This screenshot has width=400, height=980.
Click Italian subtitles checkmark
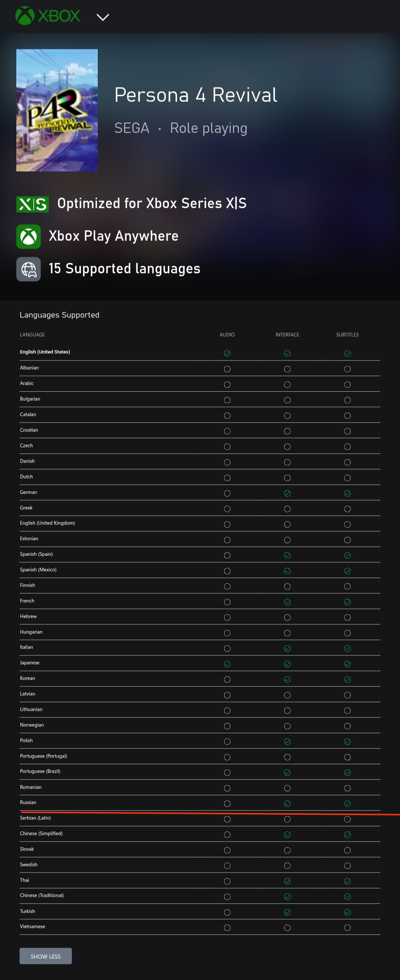347,649
